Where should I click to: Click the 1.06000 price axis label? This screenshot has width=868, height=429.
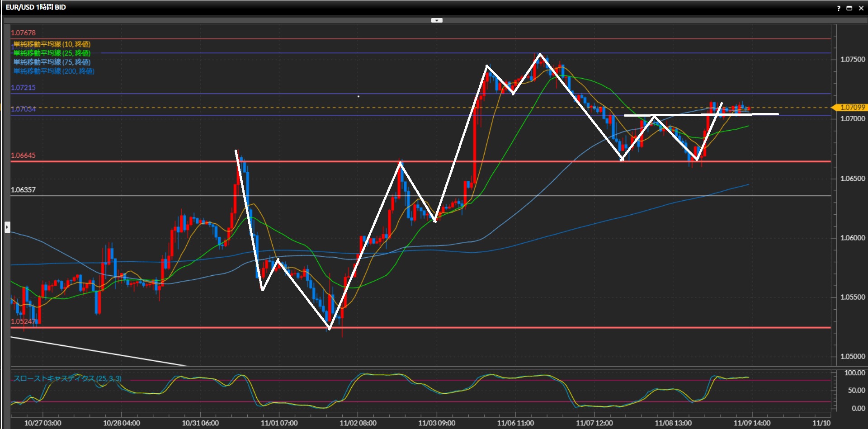[x=852, y=238]
